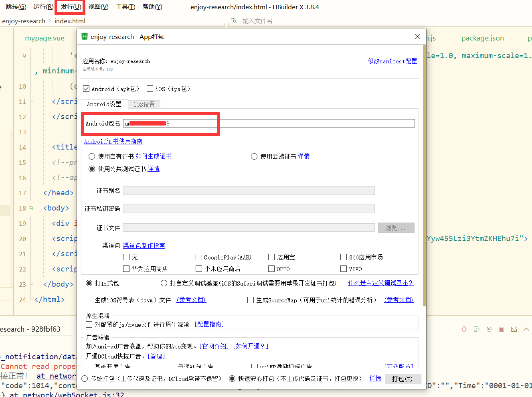Open a new terminal with console icon

click(x=514, y=329)
